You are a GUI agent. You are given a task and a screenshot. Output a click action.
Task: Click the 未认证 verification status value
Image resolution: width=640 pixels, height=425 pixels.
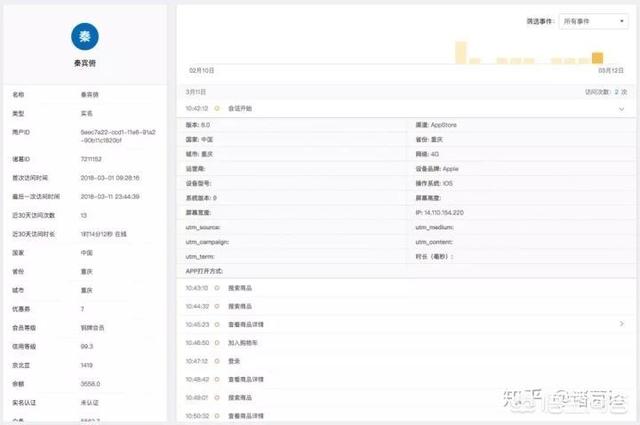click(90, 403)
